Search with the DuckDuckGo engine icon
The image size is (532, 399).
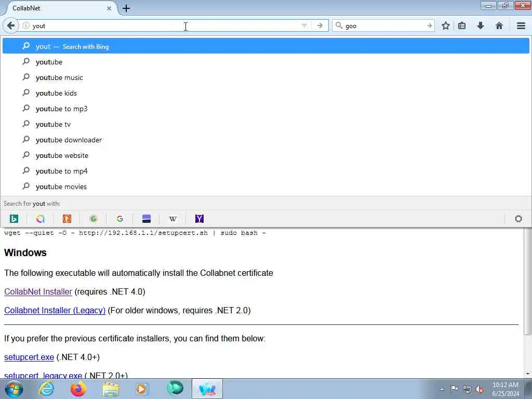[x=67, y=219]
